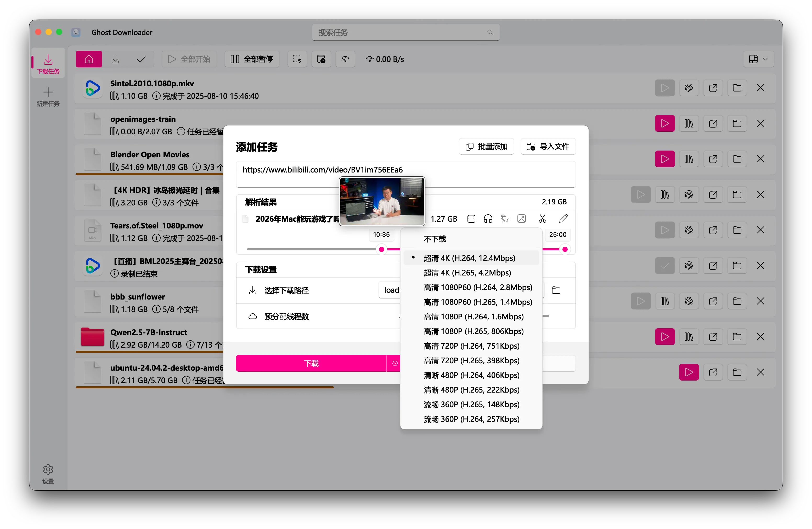Select 流畅 360P (H.264, 257Kbps)
The image size is (812, 529).
click(471, 419)
